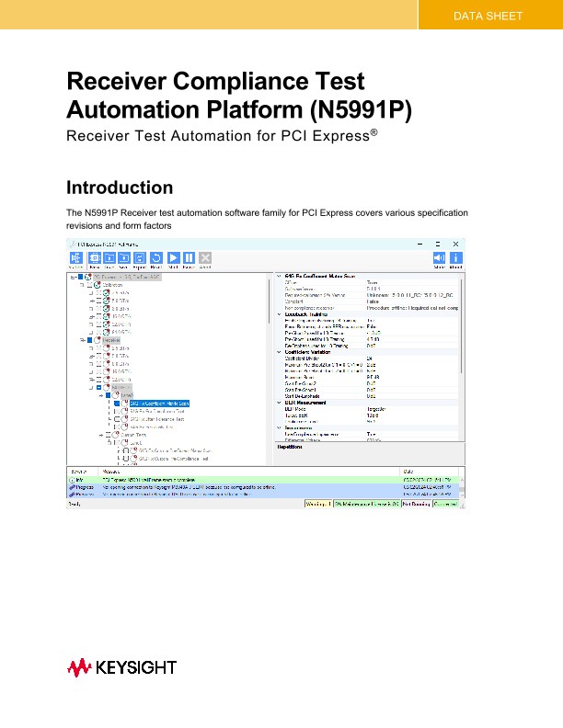Uncheck the 64G Rx Coefficient Matrix Scan checkbox
This screenshot has height=728, width=563.
[118, 404]
